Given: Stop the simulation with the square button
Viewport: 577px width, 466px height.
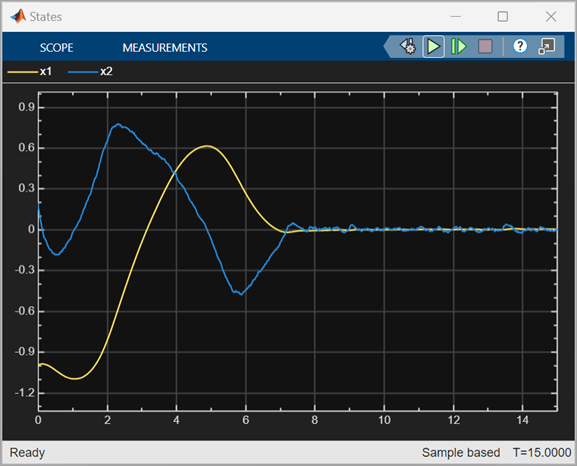Looking at the screenshot, I should click(x=485, y=46).
